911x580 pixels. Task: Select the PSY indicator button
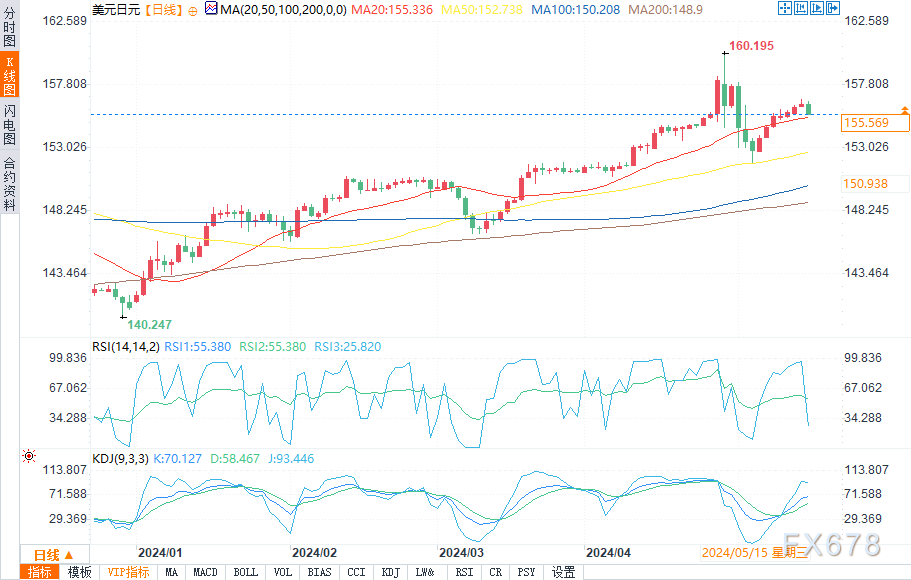click(x=526, y=572)
